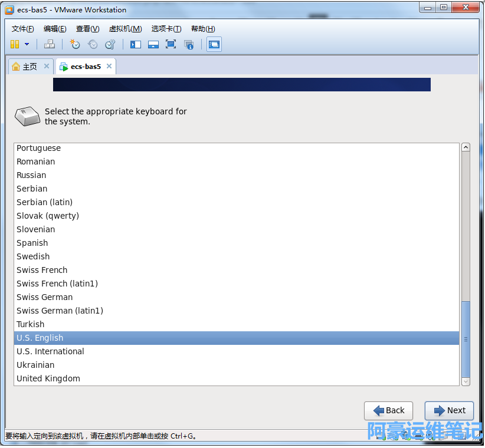The height and width of the screenshot is (448, 485).
Task: Take a snapshot of the VM
Action: 75,44
